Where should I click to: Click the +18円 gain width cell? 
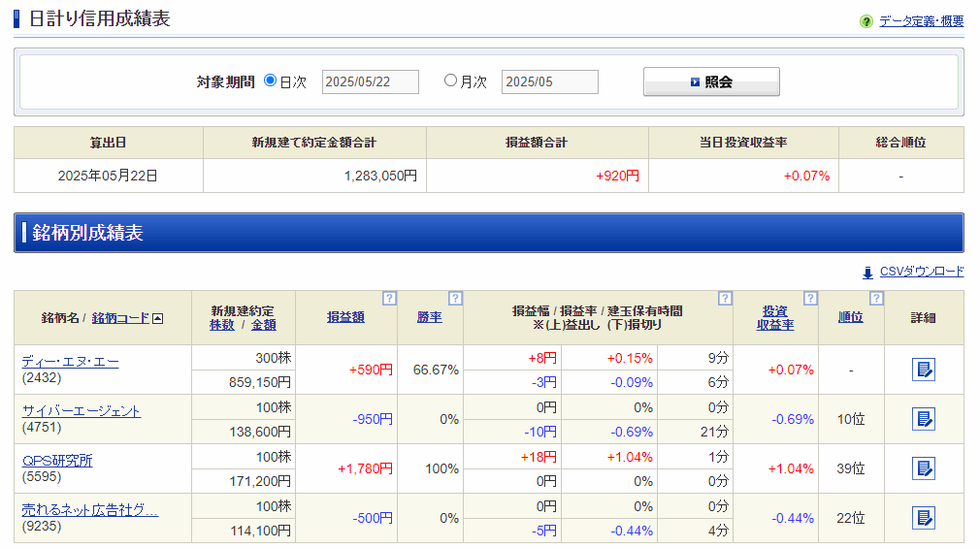[512, 457]
